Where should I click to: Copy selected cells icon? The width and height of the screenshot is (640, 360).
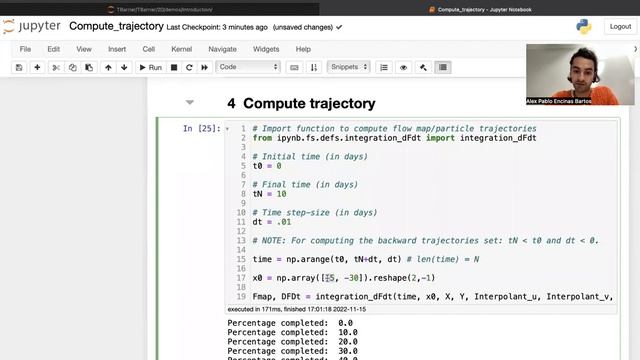73,67
